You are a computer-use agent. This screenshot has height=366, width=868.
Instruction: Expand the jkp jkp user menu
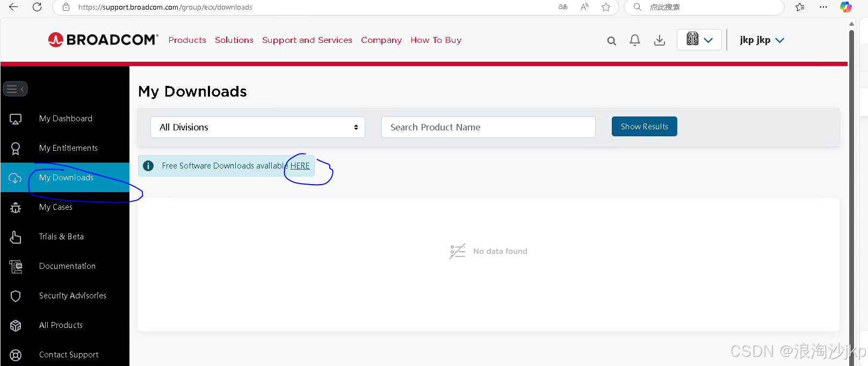click(762, 40)
